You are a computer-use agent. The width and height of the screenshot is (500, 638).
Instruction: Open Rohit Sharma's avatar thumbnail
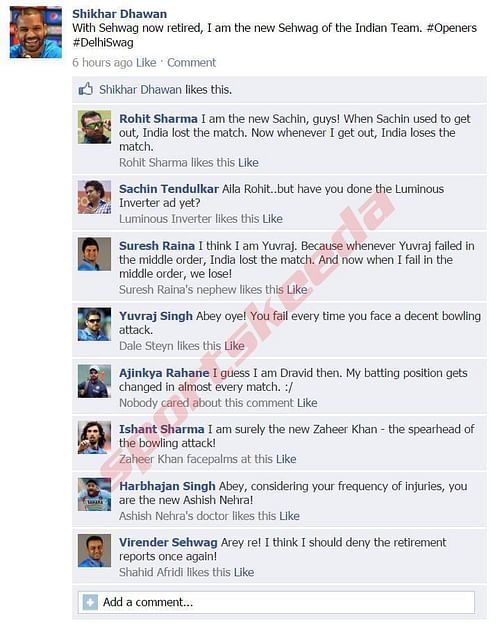click(94, 127)
